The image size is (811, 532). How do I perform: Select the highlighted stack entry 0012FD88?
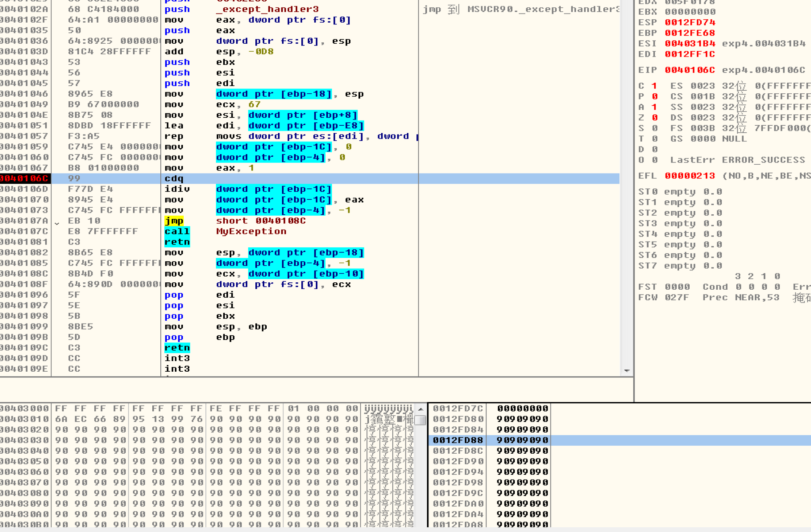tap(619, 440)
